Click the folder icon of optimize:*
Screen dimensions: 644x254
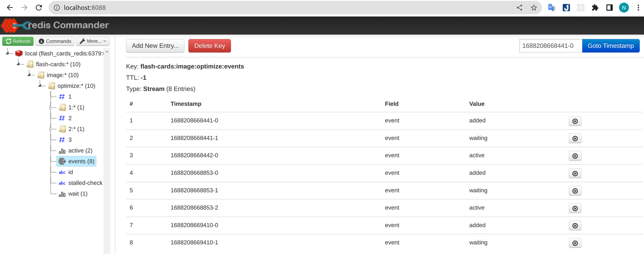click(x=52, y=86)
